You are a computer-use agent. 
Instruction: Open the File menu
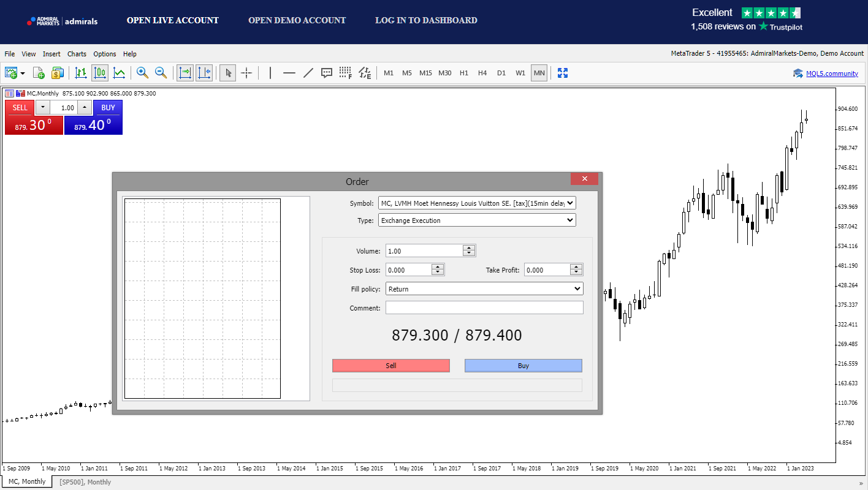click(x=10, y=54)
